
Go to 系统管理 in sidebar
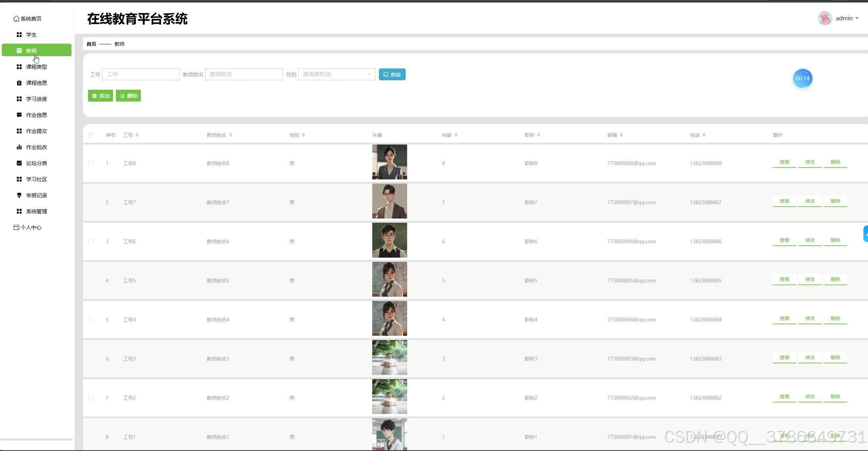click(36, 211)
